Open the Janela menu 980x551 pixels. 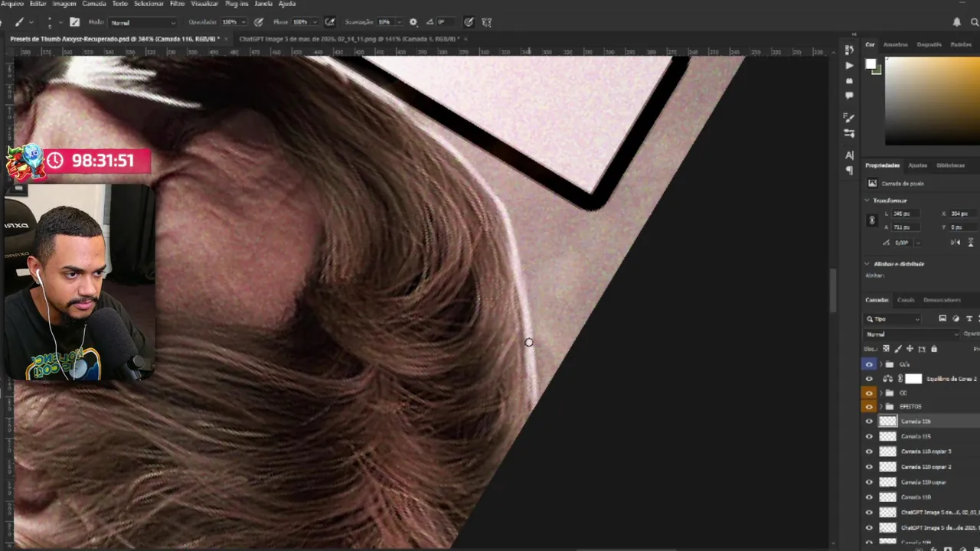[263, 4]
